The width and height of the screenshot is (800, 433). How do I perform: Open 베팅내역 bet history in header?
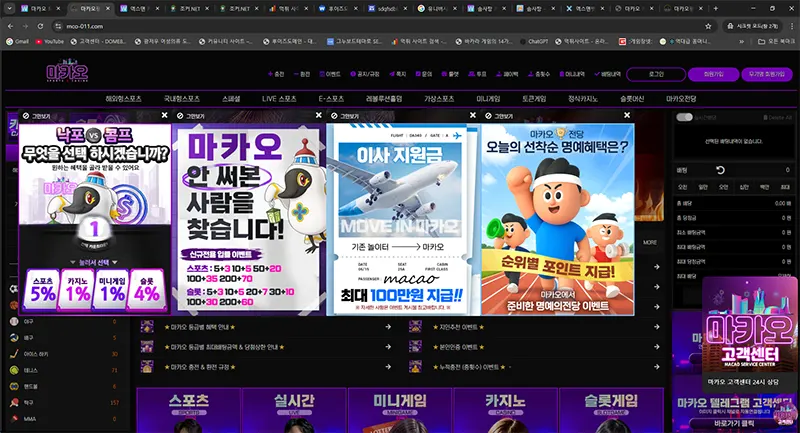pyautogui.click(x=608, y=74)
